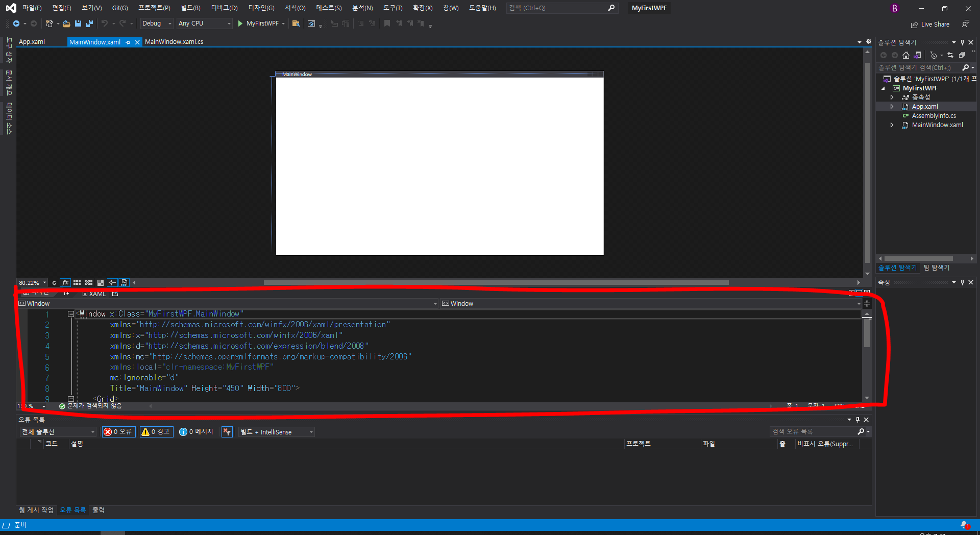Toggle the snap grid display button
The image size is (980, 535).
[x=77, y=283]
